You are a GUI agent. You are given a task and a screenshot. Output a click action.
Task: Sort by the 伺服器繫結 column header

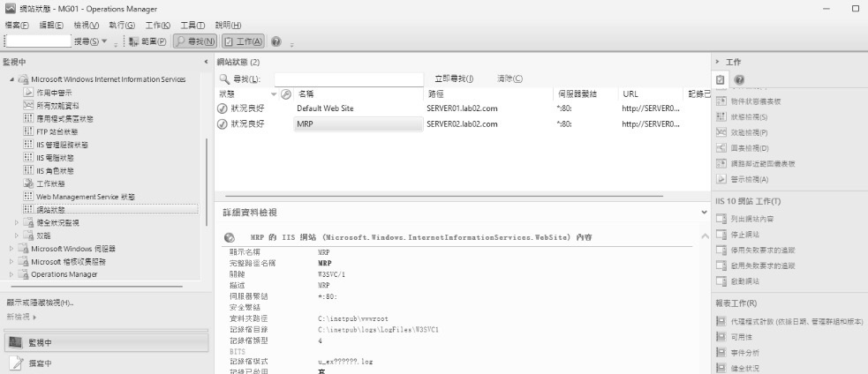tap(585, 94)
